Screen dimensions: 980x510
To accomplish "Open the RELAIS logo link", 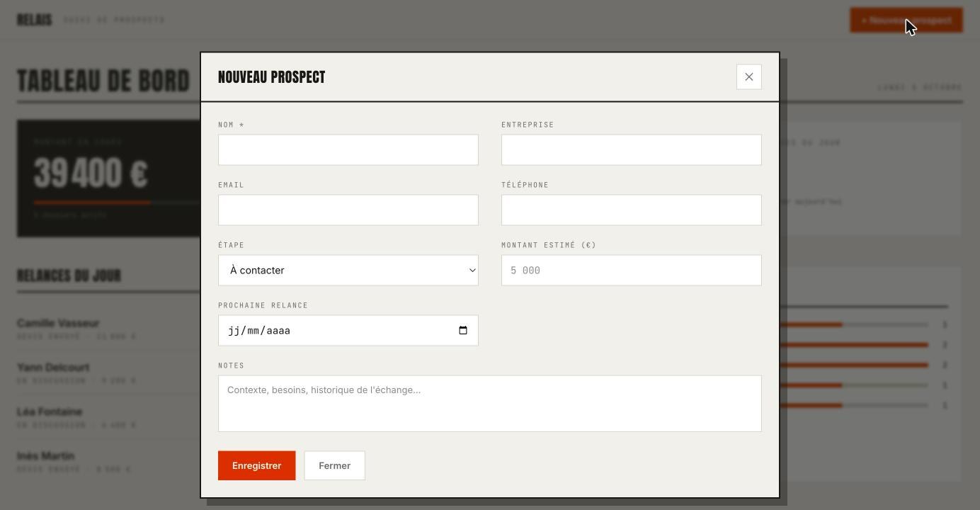I will [35, 20].
